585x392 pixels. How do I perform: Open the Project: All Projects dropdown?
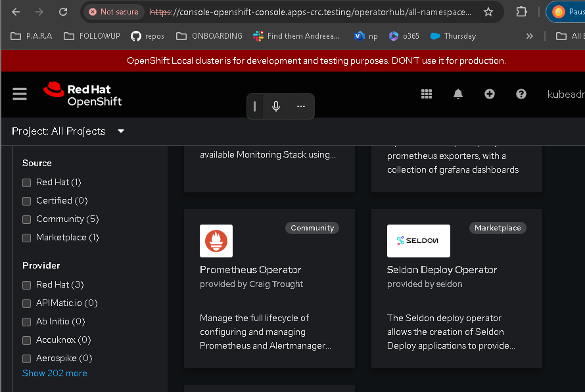(x=68, y=131)
